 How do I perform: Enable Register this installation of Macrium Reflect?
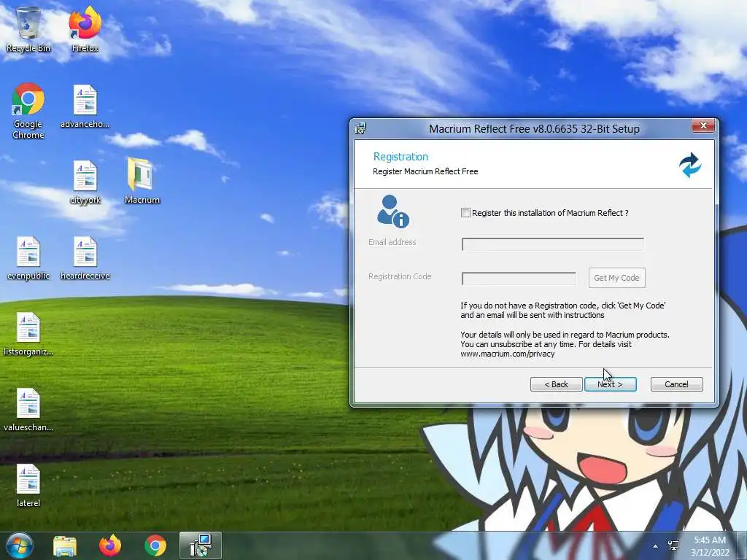pos(465,213)
